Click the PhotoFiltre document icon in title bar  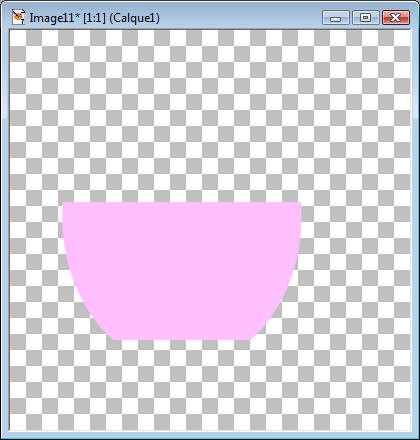18,17
